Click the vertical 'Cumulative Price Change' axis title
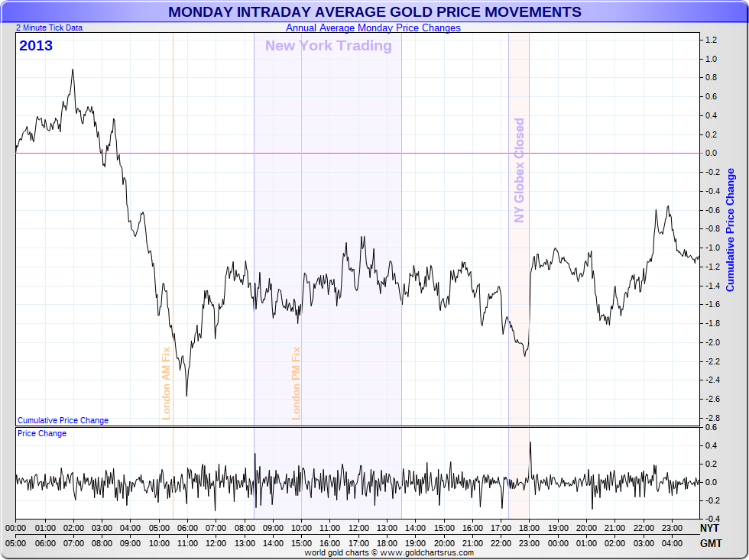The image size is (749, 560). [x=731, y=230]
